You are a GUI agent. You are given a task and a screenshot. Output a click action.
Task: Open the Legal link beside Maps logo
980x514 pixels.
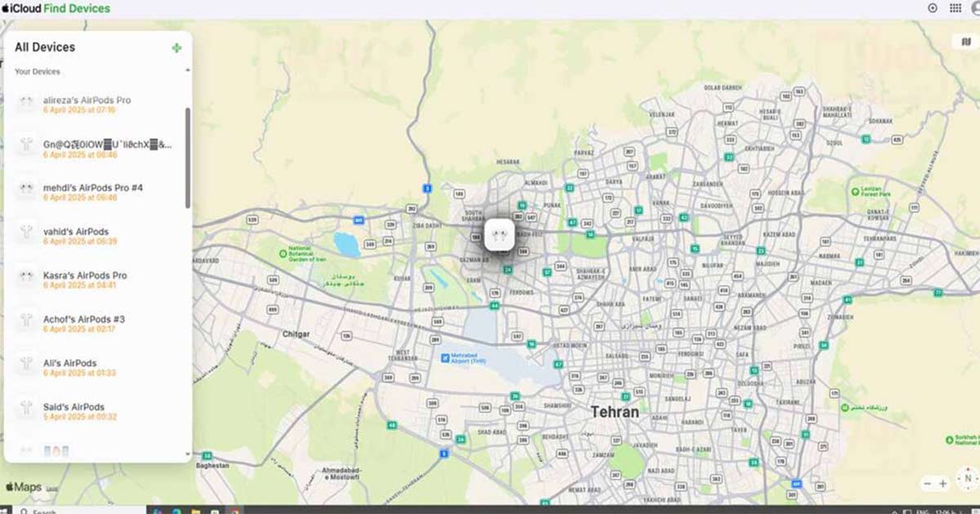52,489
